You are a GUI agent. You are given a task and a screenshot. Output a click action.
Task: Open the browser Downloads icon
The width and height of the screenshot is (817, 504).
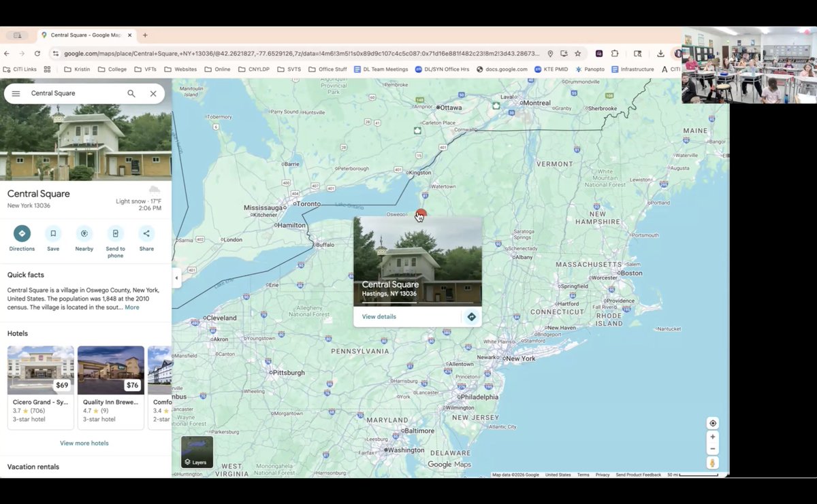pos(660,54)
